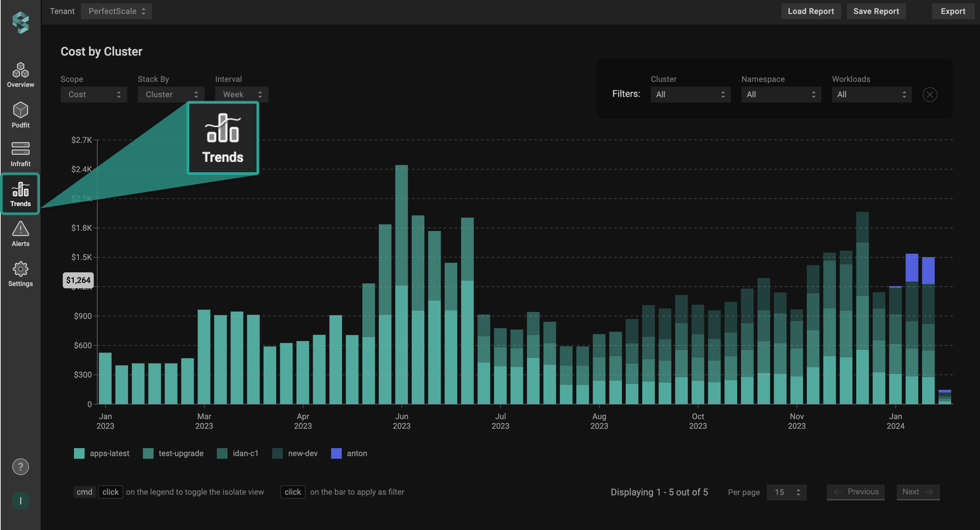This screenshot has width=980, height=530.
Task: Toggle apps-latest legend item
Action: click(109, 453)
